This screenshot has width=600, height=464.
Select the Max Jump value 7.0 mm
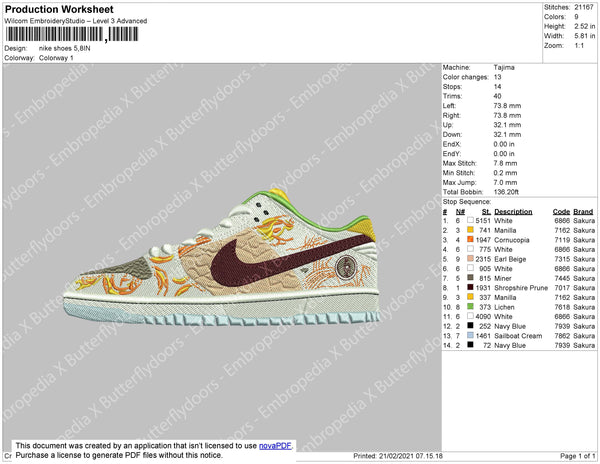(x=505, y=182)
